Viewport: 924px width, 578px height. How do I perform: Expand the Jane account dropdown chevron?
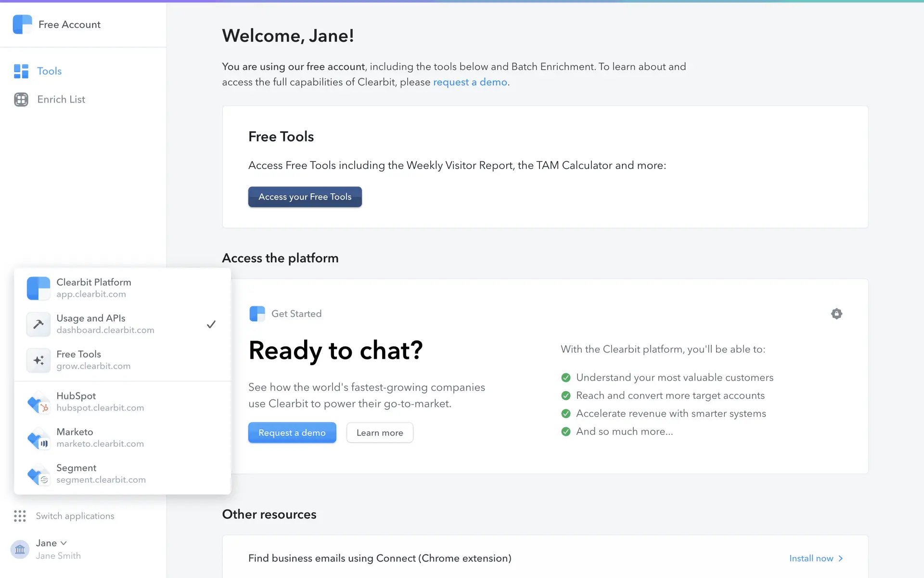tap(64, 543)
